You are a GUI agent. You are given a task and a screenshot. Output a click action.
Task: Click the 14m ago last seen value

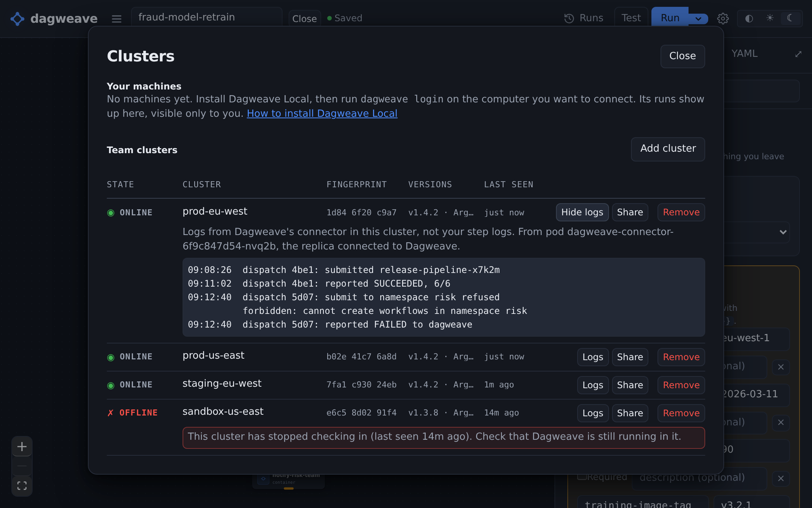pyautogui.click(x=501, y=413)
